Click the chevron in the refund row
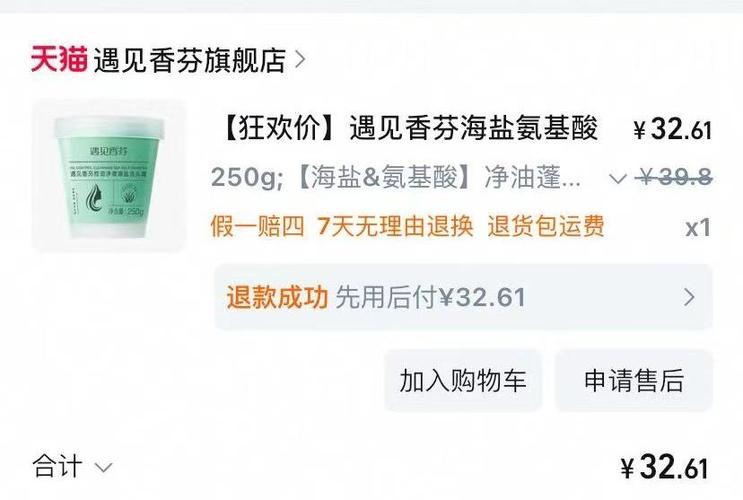 pos(689,297)
